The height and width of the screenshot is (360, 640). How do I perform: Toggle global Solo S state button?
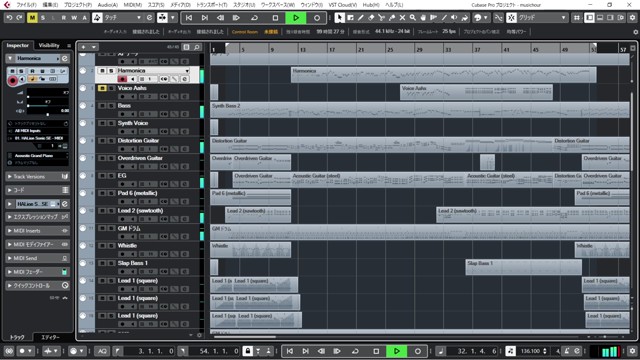42,18
